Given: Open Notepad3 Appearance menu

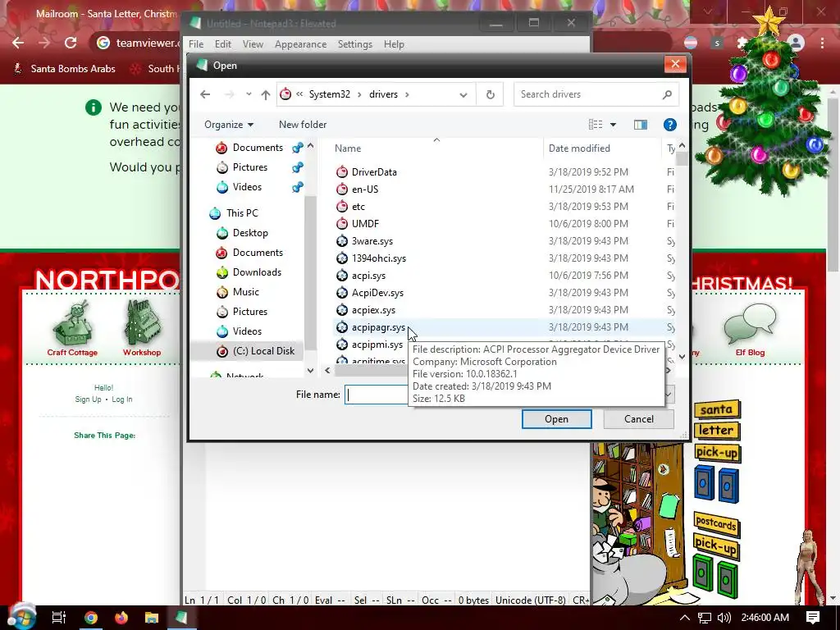Looking at the screenshot, I should pos(300,44).
